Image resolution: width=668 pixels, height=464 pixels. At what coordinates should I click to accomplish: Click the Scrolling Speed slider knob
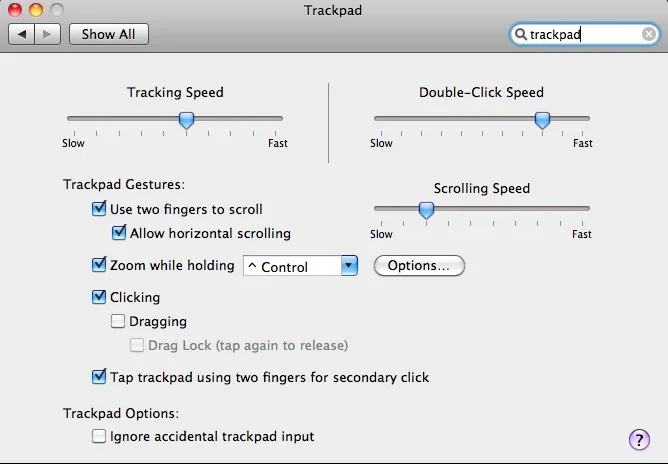pos(426,210)
